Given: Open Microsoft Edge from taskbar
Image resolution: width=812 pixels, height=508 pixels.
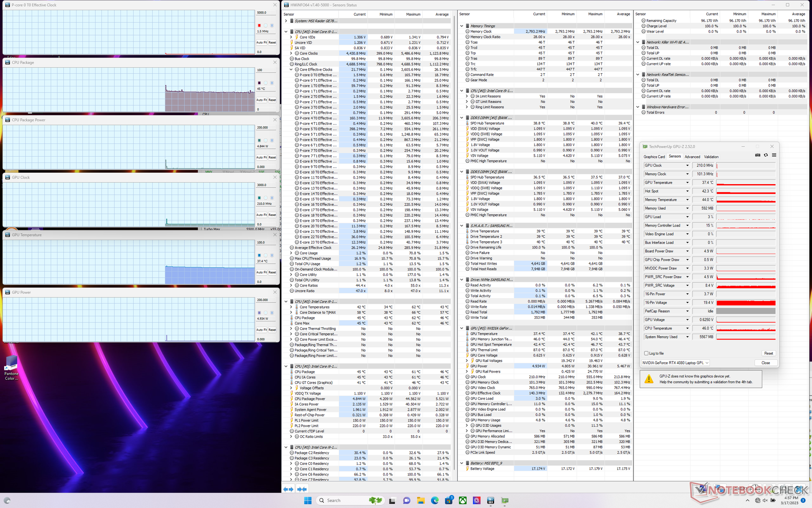Looking at the screenshot, I should click(x=434, y=500).
